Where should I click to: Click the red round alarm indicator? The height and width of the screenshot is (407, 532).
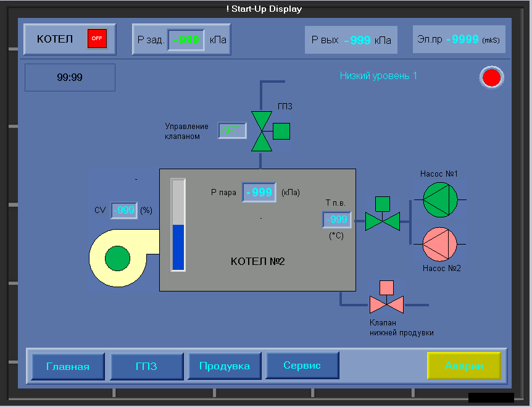[492, 77]
